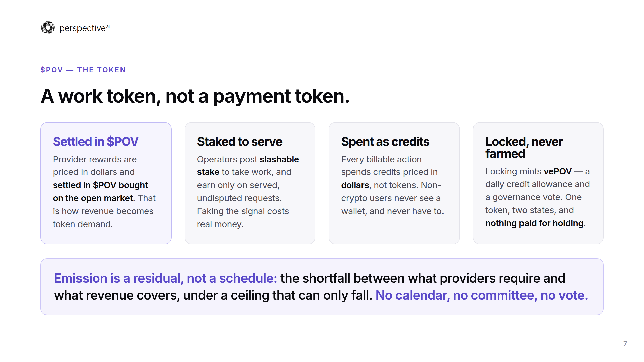Click purple text No calendar, no committee, no vote
644x362 pixels.
coord(481,295)
